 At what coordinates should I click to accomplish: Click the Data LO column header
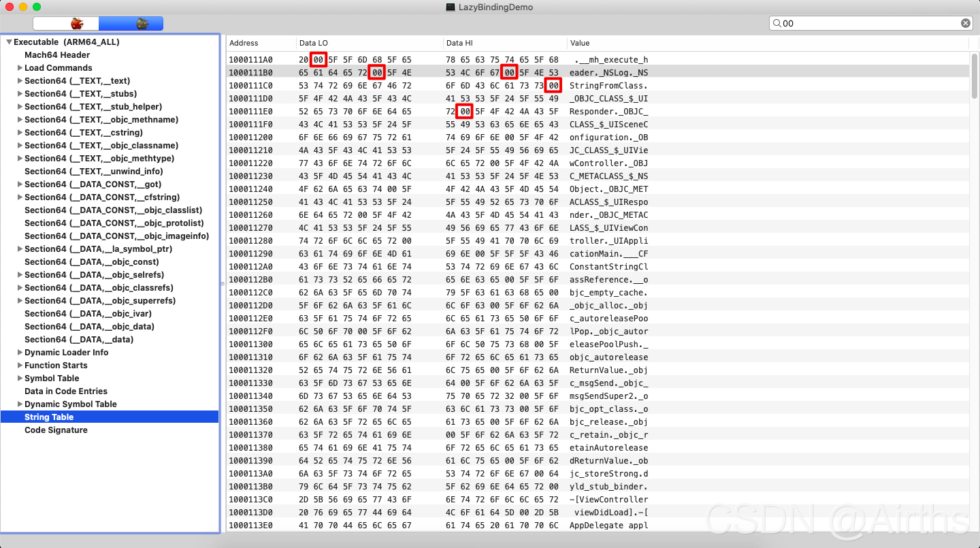(369, 43)
